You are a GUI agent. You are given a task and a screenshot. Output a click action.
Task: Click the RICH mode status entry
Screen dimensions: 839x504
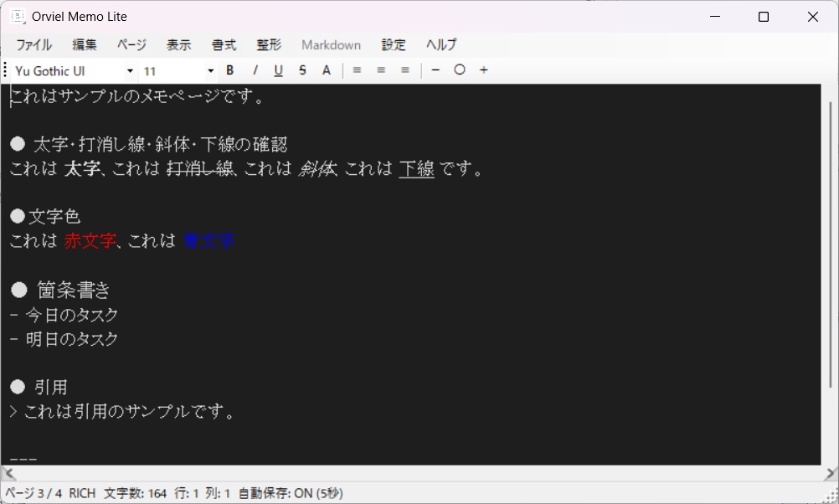click(x=82, y=493)
